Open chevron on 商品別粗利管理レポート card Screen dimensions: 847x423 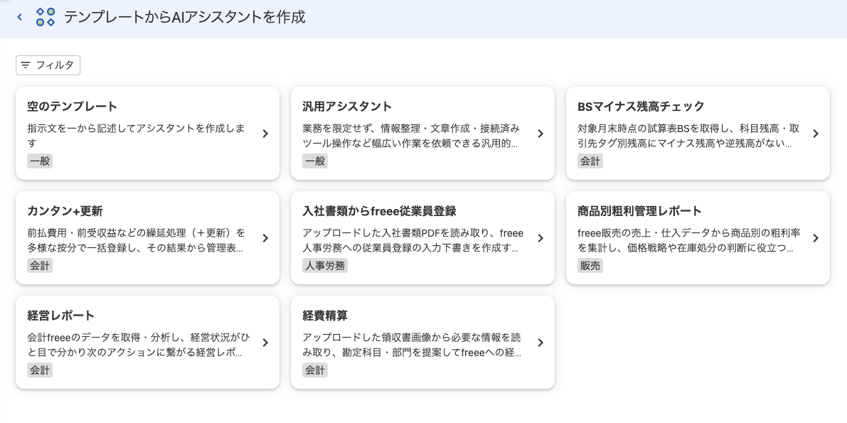coord(816,238)
